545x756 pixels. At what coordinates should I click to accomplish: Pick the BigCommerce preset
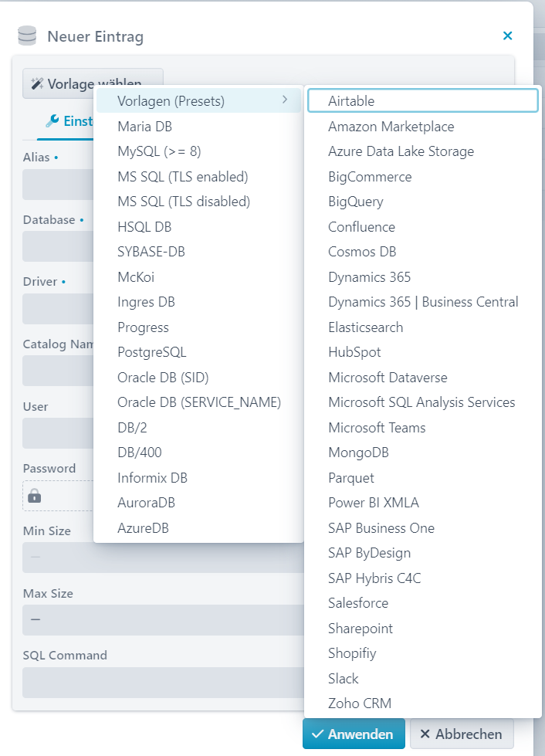coord(422,177)
